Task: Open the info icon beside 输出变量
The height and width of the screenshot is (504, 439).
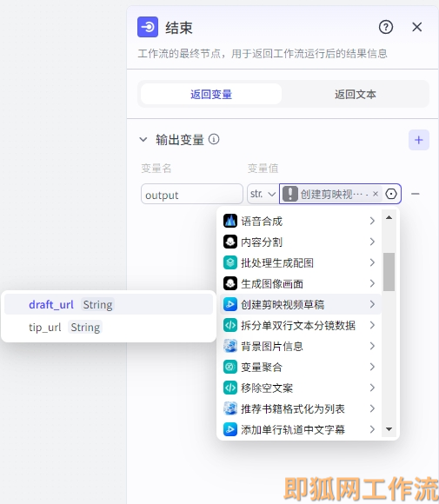Action: tap(214, 140)
